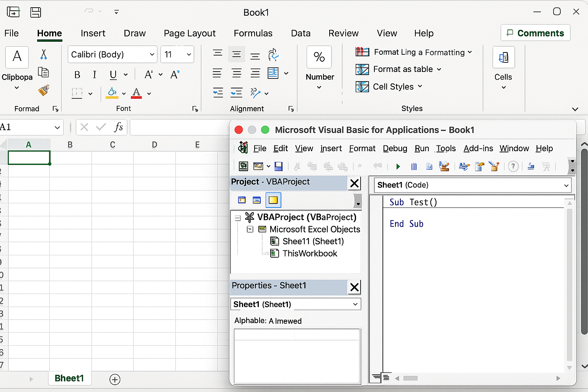Toggle Bold formatting
Image resolution: width=588 pixels, height=392 pixels.
point(77,75)
